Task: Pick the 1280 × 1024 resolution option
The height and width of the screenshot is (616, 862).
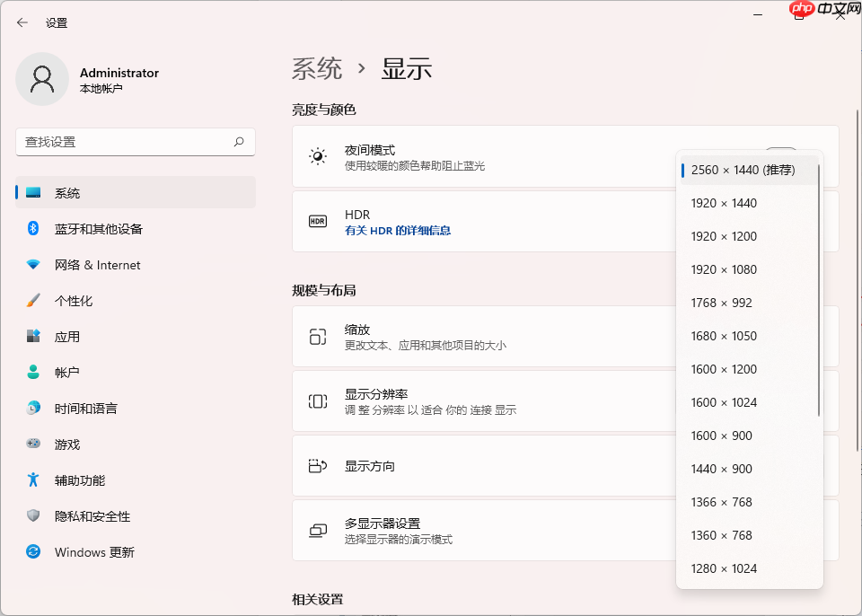Action: point(723,568)
